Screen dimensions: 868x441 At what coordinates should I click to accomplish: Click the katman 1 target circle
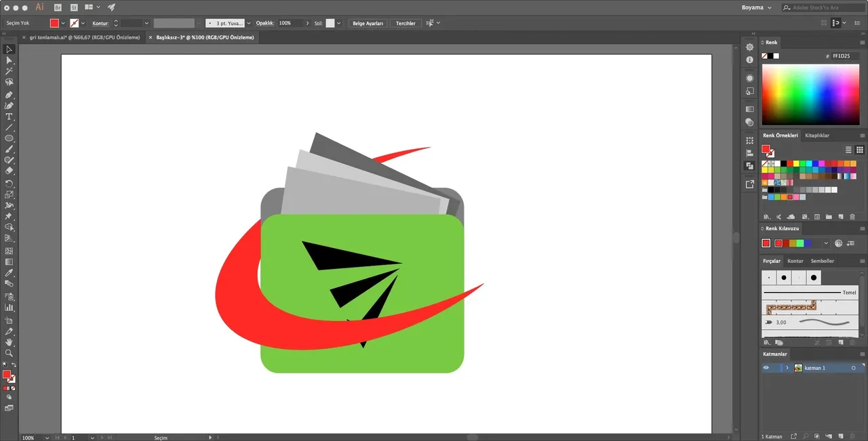click(853, 368)
